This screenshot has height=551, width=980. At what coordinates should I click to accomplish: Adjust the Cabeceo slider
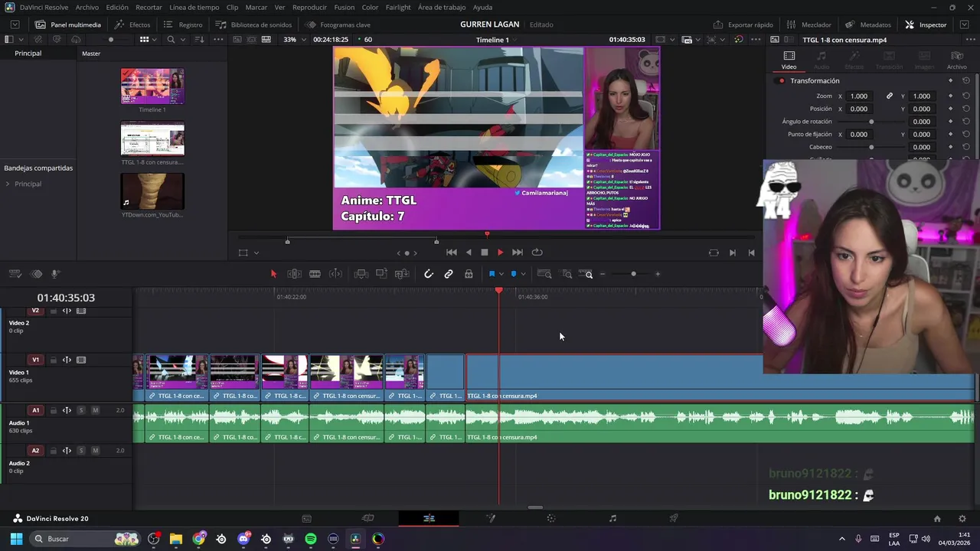[x=871, y=147]
